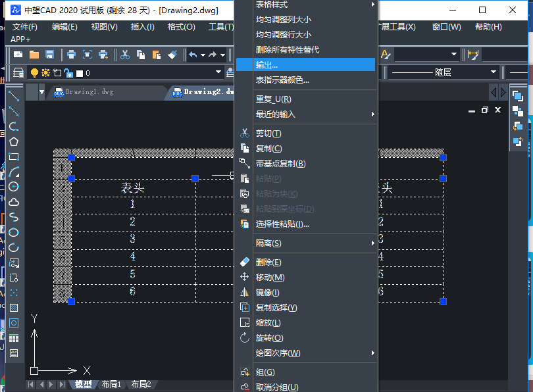Click the layer 0 white color swatch
533x392 pixels.
click(x=80, y=73)
